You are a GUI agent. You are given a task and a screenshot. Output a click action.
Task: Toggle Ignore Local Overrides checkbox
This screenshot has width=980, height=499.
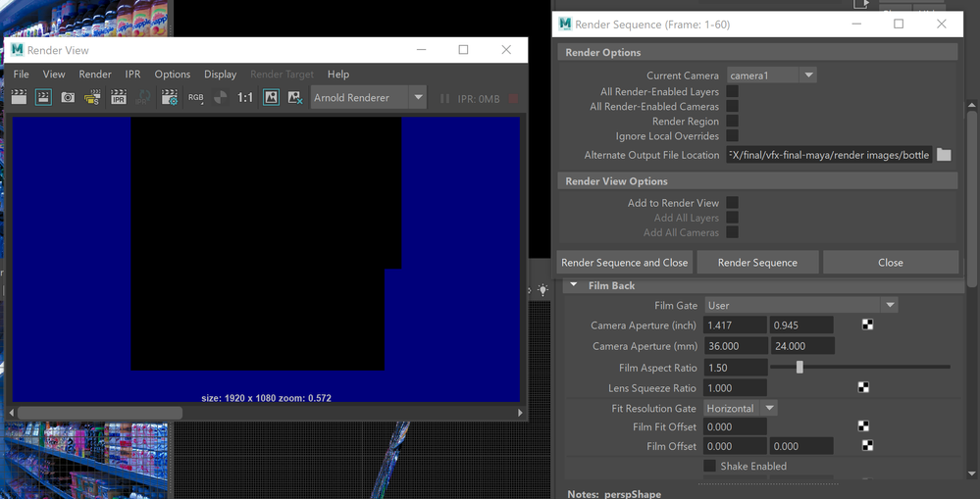click(x=733, y=136)
